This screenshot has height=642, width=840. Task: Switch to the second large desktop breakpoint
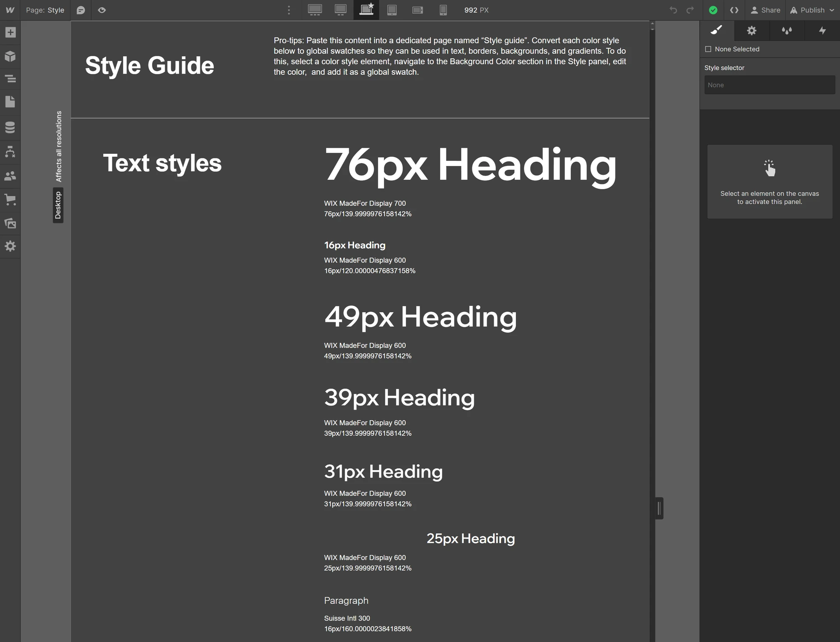(341, 10)
